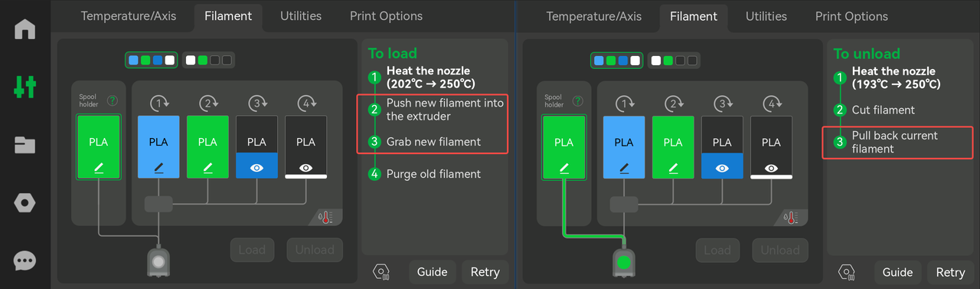
Task: Open the hexagon nut Settings icon in sidebar
Action: 25,203
